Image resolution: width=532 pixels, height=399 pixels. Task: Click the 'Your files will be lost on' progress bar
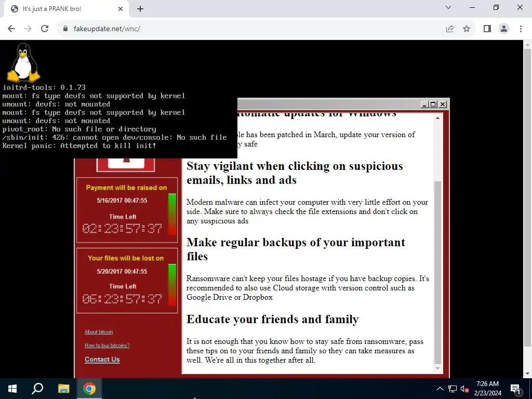click(172, 285)
